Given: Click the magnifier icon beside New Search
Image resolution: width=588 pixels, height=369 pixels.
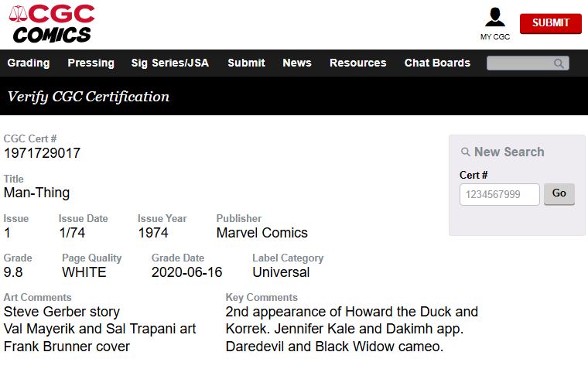Looking at the screenshot, I should 466,152.
